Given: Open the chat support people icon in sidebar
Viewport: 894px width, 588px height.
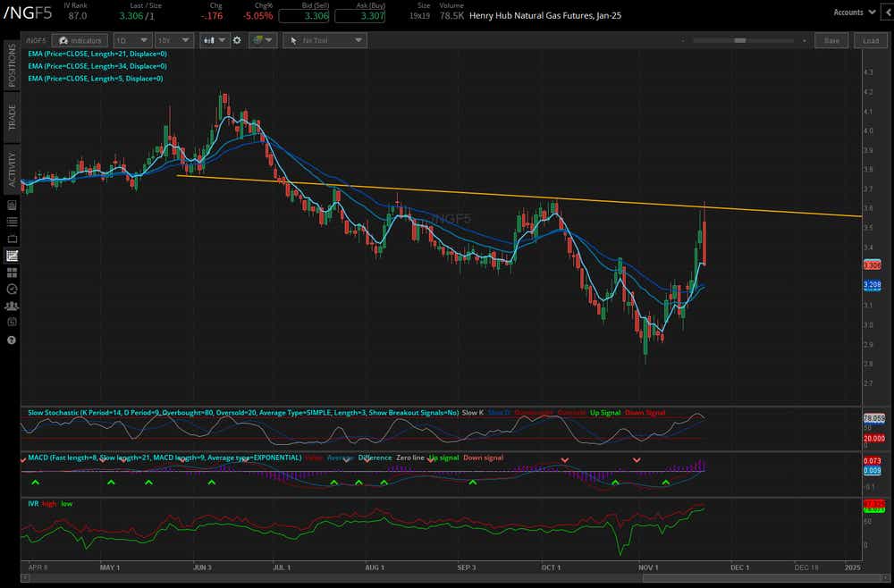Looking at the screenshot, I should (13, 307).
